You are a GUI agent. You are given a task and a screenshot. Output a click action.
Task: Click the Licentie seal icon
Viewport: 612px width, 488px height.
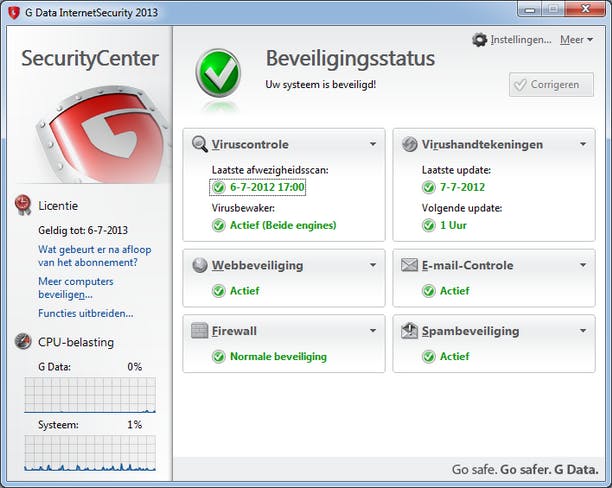(x=23, y=205)
